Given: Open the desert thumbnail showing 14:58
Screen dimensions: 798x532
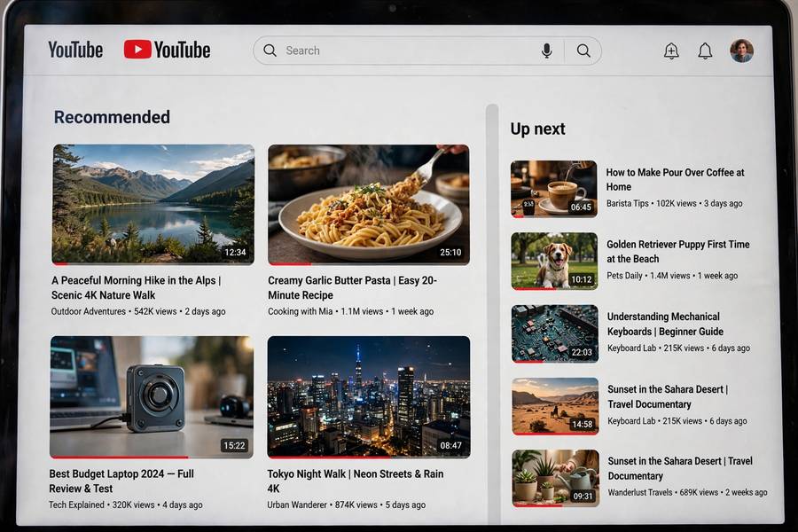Looking at the screenshot, I should click(555, 406).
